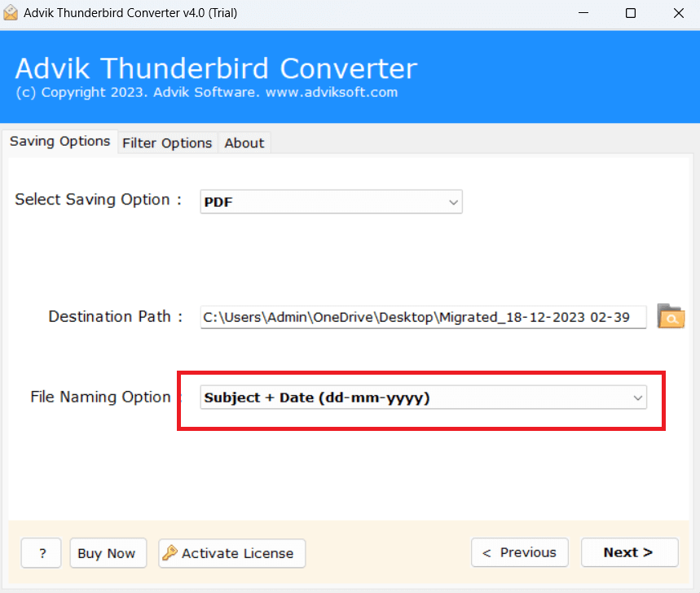The width and height of the screenshot is (700, 593).
Task: Click inside the Destination Path field
Action: click(423, 317)
